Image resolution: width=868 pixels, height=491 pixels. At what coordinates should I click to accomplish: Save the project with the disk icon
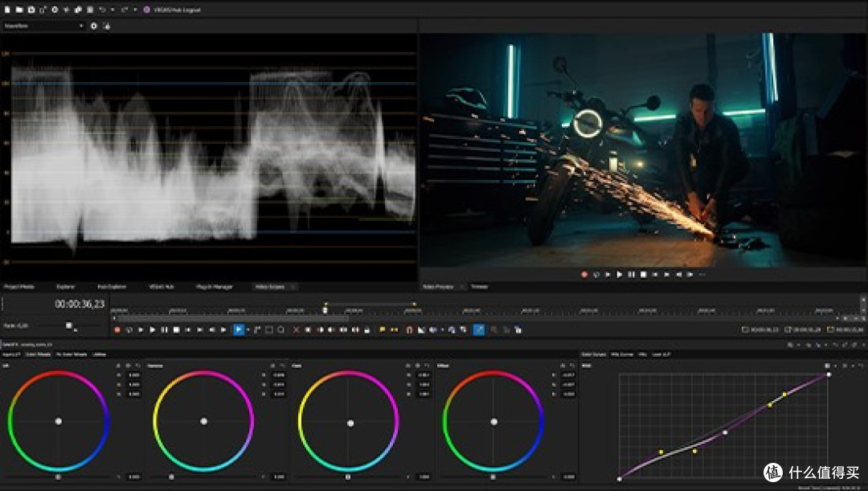pos(31,10)
